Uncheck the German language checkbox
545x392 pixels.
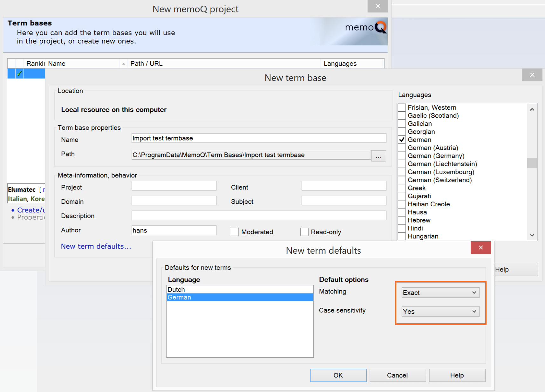click(402, 140)
